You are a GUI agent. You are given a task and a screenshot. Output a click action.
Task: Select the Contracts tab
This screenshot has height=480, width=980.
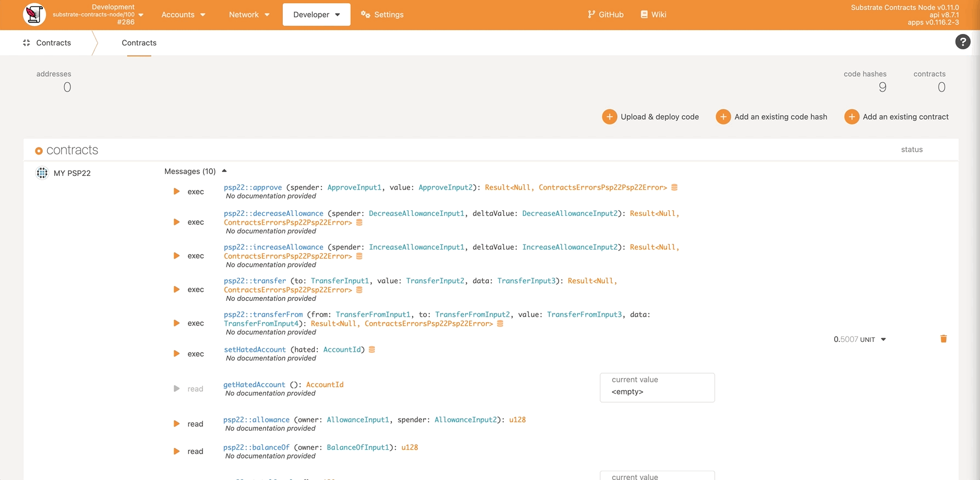[139, 43]
